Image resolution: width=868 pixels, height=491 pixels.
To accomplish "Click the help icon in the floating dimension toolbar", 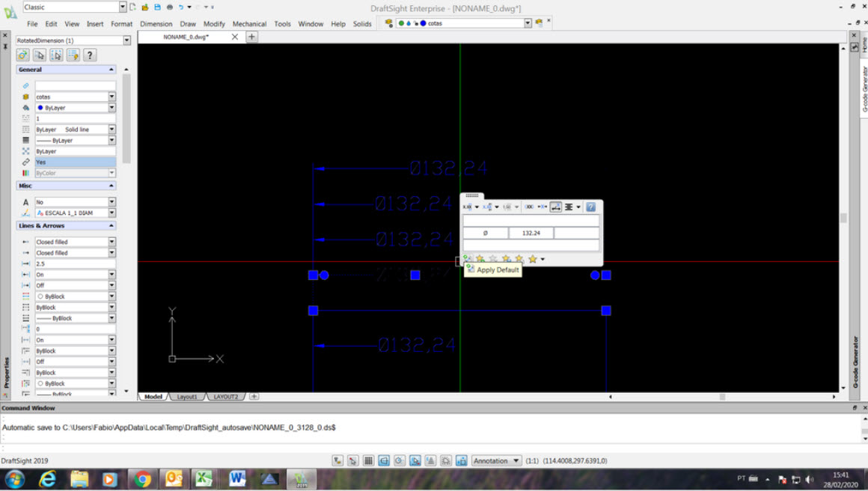I will click(591, 207).
